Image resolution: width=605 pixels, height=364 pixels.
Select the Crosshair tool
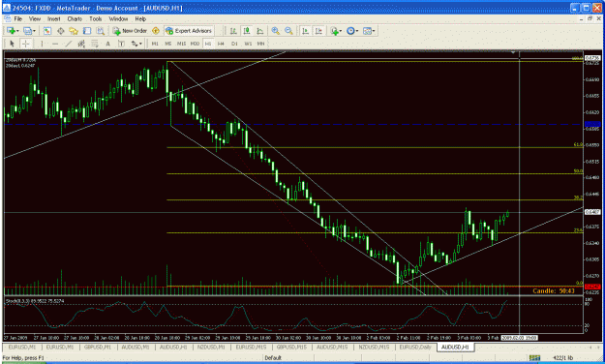click(25, 44)
